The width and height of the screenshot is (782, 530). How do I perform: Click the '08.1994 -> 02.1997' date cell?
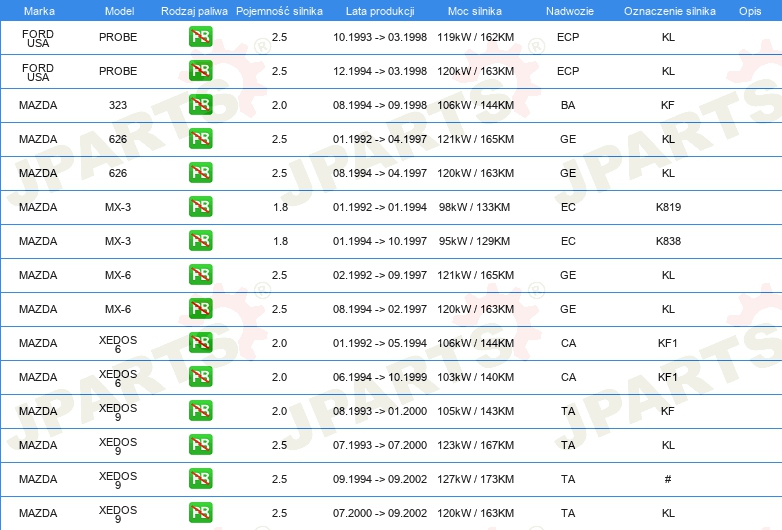point(380,309)
